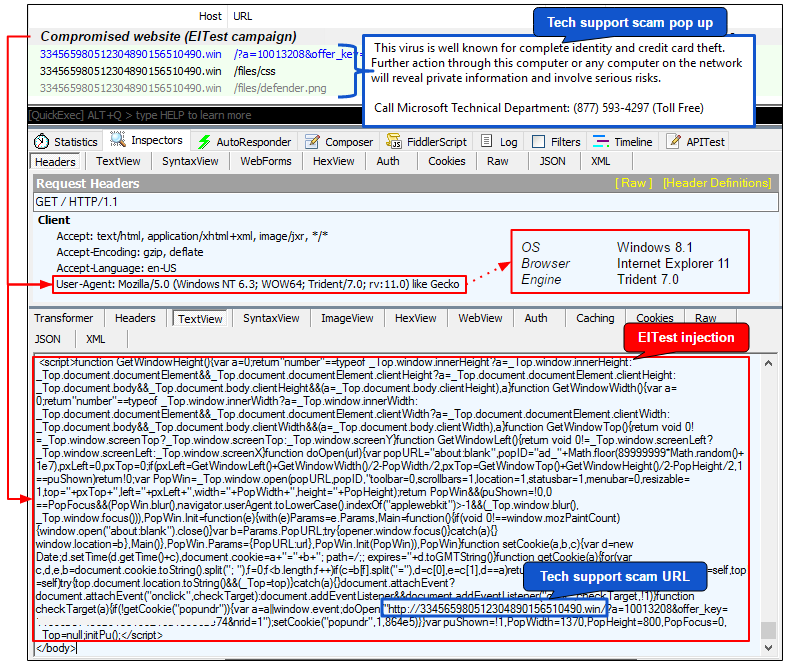The image size is (788, 665).
Task: Switch request inspector to WebForms tab
Action: tap(266, 161)
